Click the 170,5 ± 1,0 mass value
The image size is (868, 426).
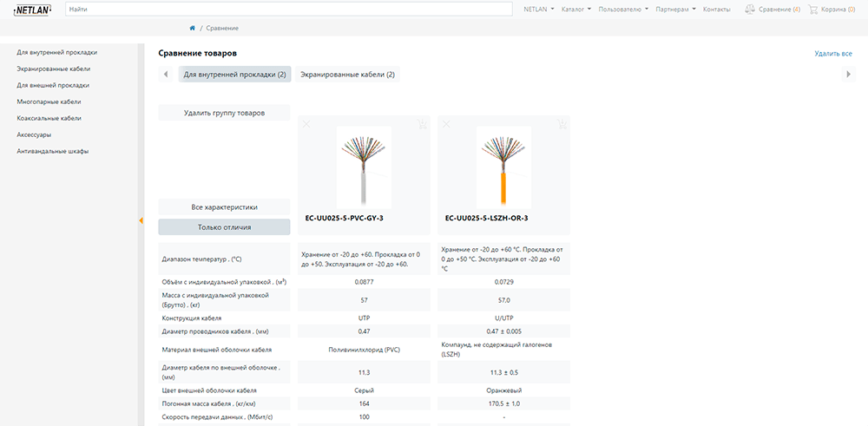pos(503,403)
